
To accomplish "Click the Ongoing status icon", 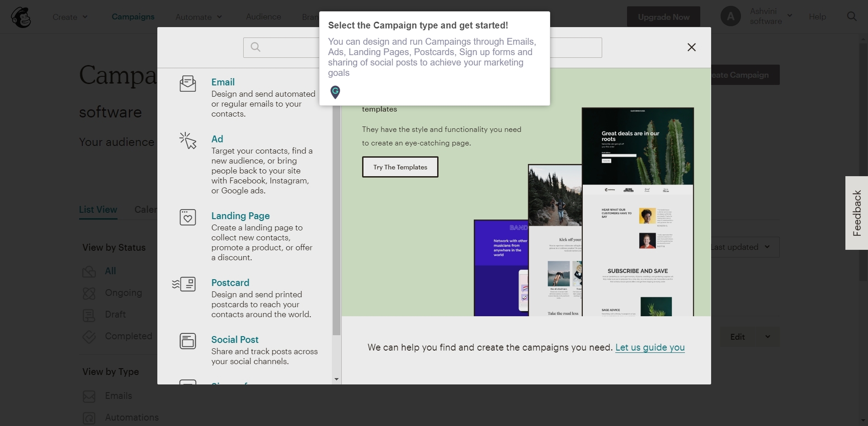I will pos(89,294).
